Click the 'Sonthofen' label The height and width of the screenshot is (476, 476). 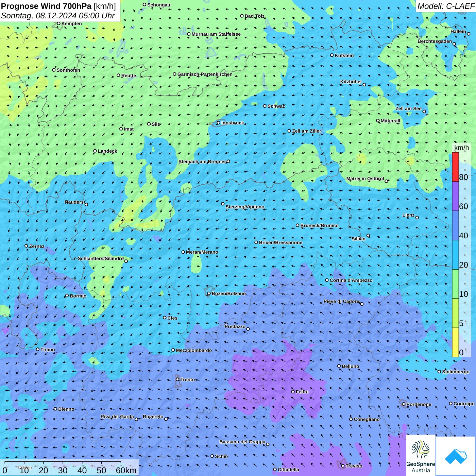(x=68, y=70)
